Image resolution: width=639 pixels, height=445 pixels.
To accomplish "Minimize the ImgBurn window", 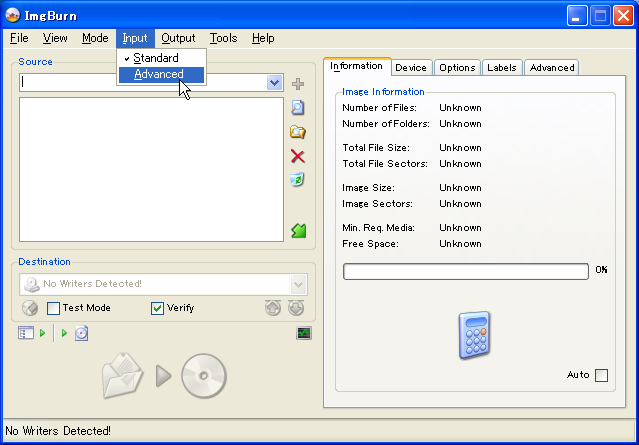I will (x=577, y=16).
